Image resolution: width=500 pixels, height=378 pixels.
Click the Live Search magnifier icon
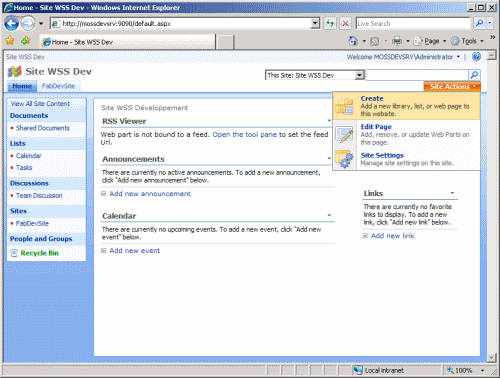479,23
